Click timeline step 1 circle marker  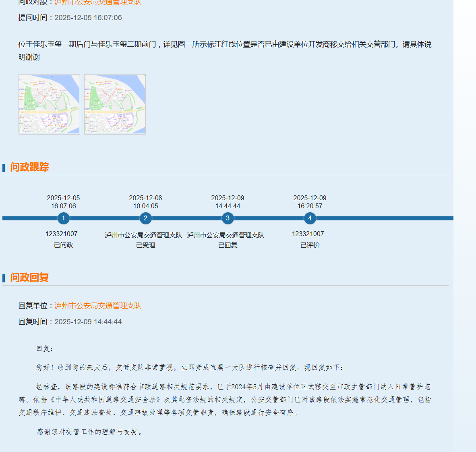pyautogui.click(x=63, y=218)
